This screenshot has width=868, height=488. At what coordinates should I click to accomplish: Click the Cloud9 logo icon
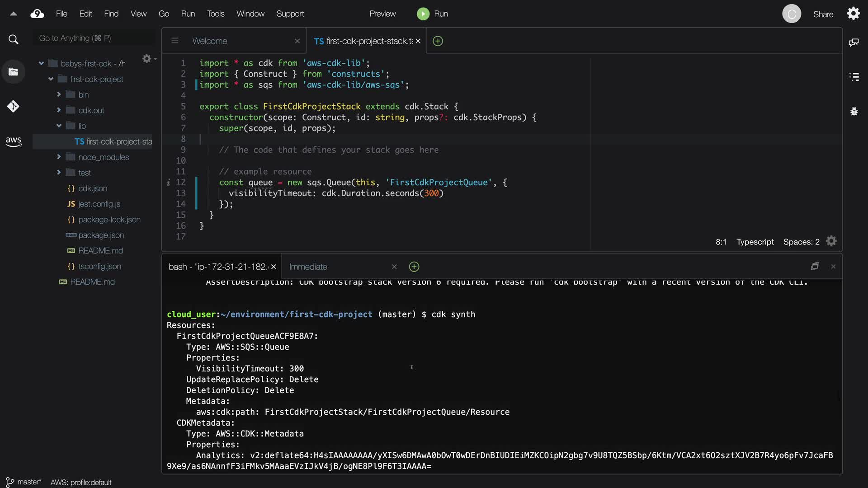tap(37, 14)
